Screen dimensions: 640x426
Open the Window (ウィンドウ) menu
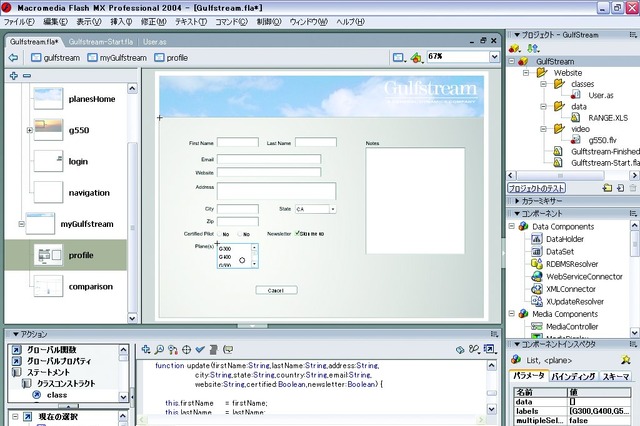309,22
